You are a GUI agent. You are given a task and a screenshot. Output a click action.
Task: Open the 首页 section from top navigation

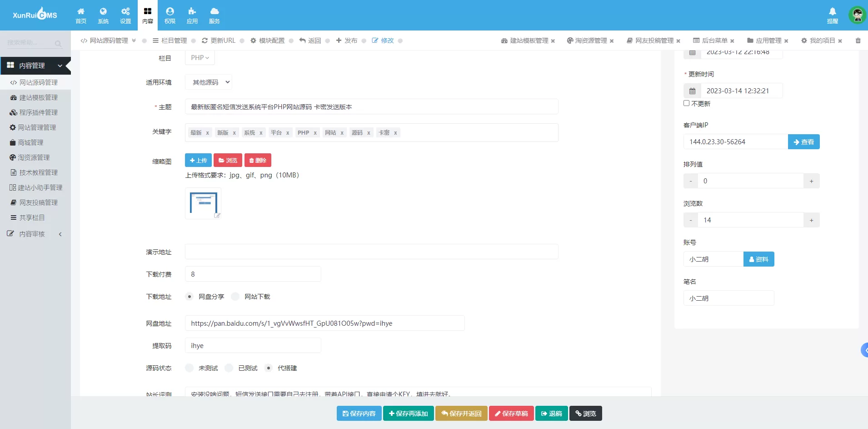click(x=80, y=15)
